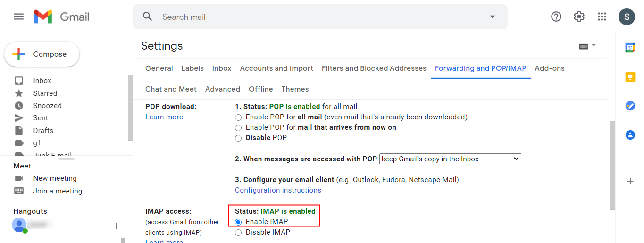Expand search options arrow in search bar

click(493, 17)
